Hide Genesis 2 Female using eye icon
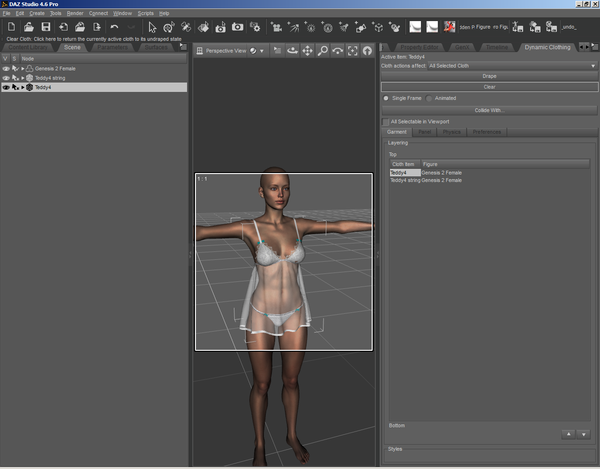 (x=5, y=68)
